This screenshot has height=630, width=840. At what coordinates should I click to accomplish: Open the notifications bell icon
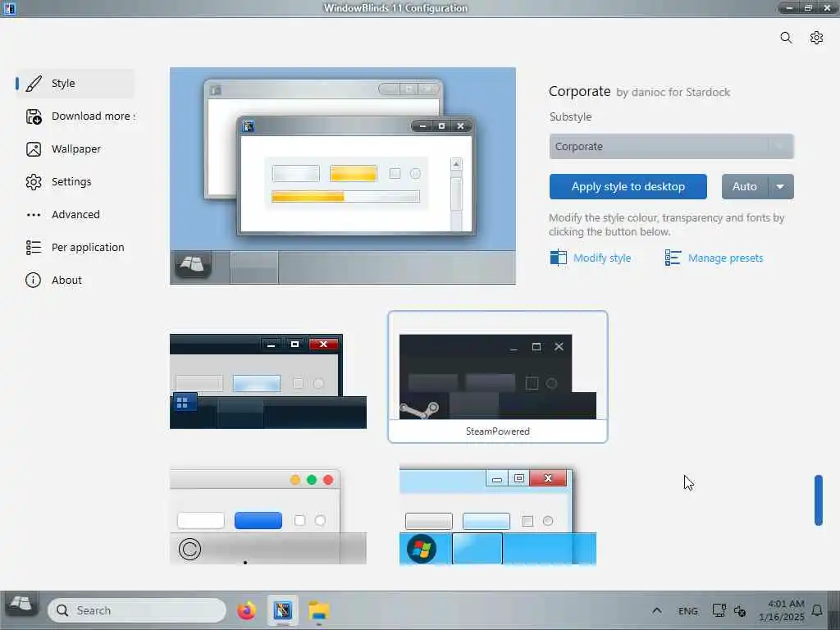pos(817,610)
